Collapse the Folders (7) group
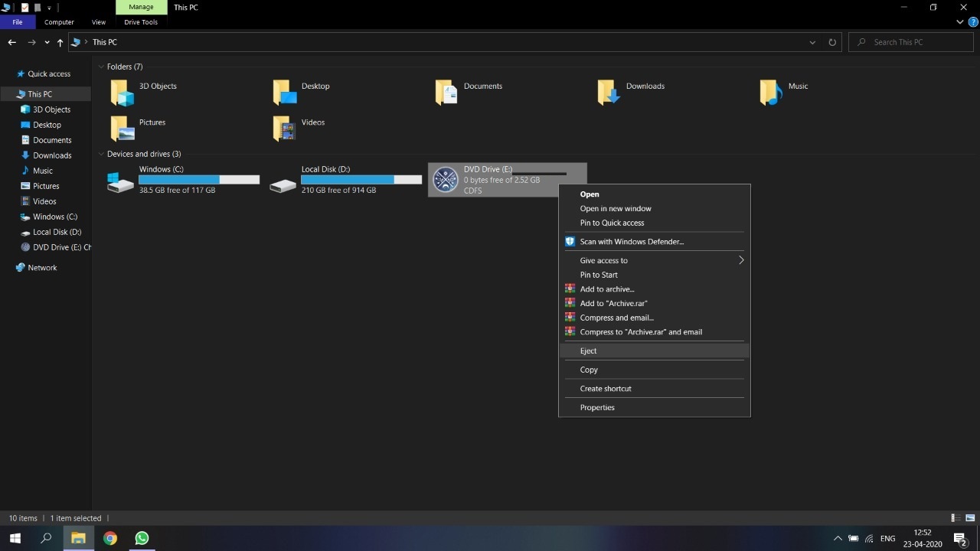 point(101,67)
